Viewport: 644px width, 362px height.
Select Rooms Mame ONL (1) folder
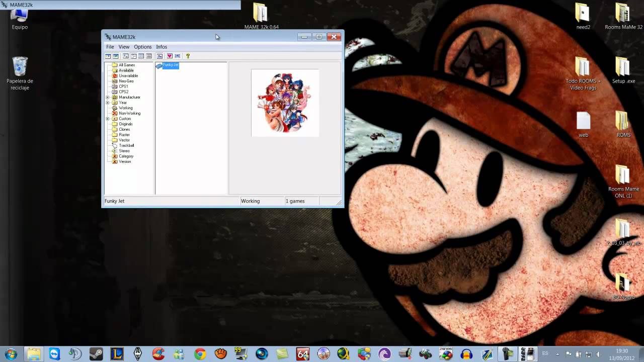[x=623, y=182]
